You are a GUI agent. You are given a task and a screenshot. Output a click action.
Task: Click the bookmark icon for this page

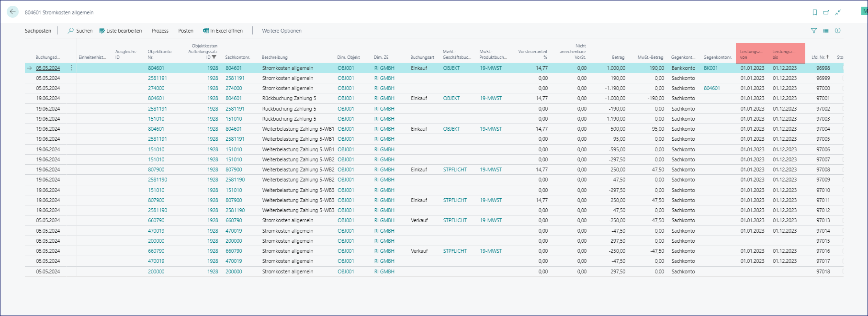coord(815,12)
